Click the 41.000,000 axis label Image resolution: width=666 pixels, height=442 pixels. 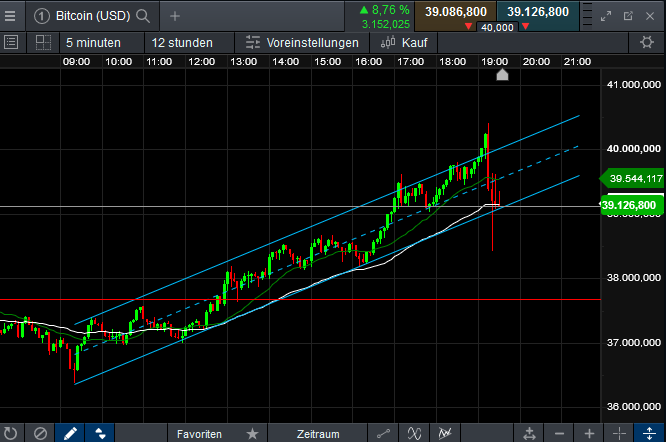tap(633, 84)
